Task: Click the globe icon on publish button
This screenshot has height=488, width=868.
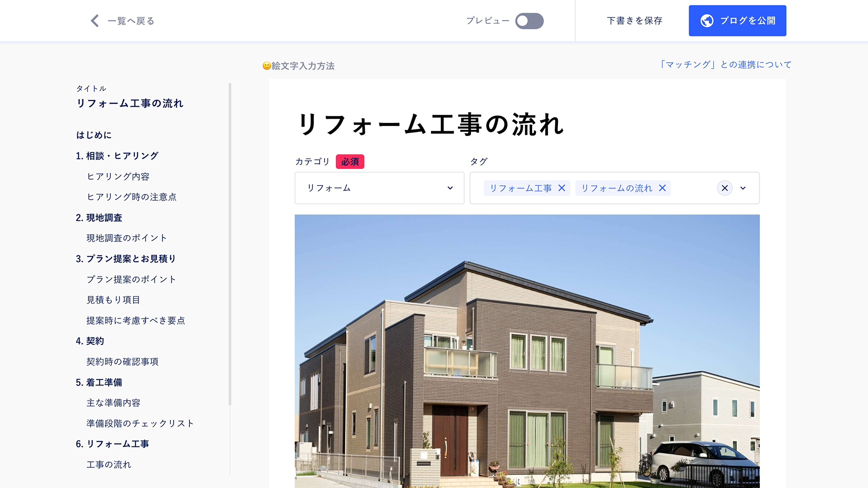Action: point(707,21)
